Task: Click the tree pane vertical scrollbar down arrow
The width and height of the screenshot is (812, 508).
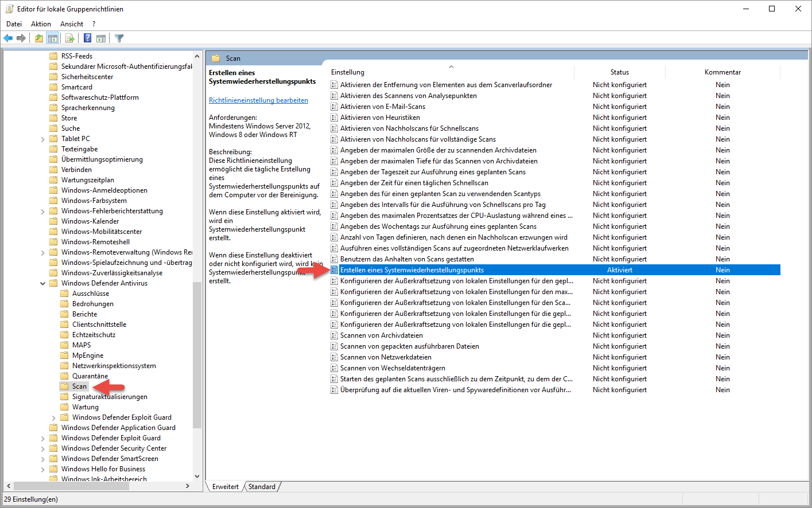Action: [x=197, y=476]
